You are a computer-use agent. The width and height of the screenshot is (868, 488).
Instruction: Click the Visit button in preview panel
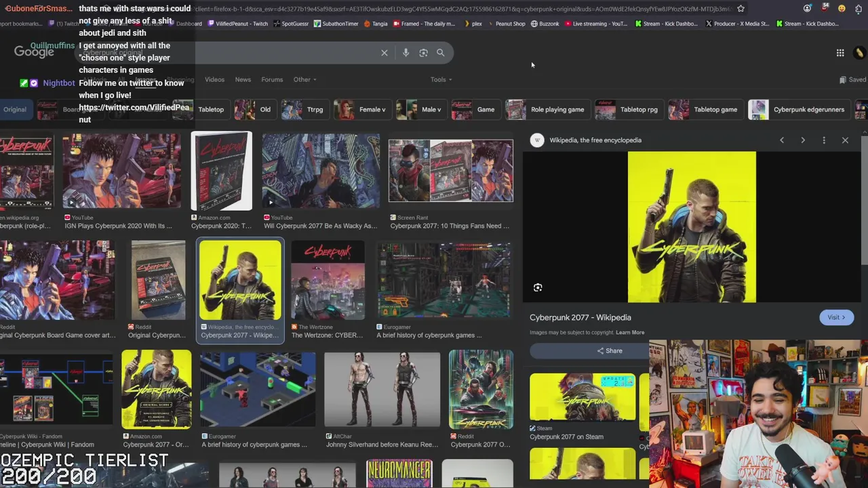click(836, 317)
